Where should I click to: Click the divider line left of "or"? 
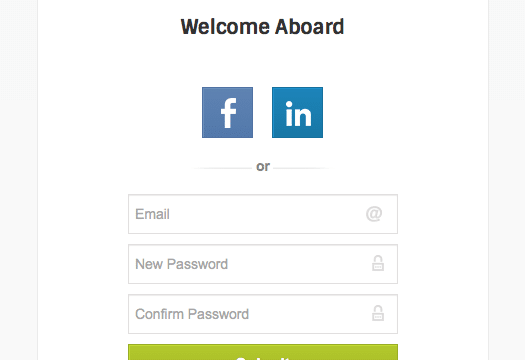tap(223, 168)
